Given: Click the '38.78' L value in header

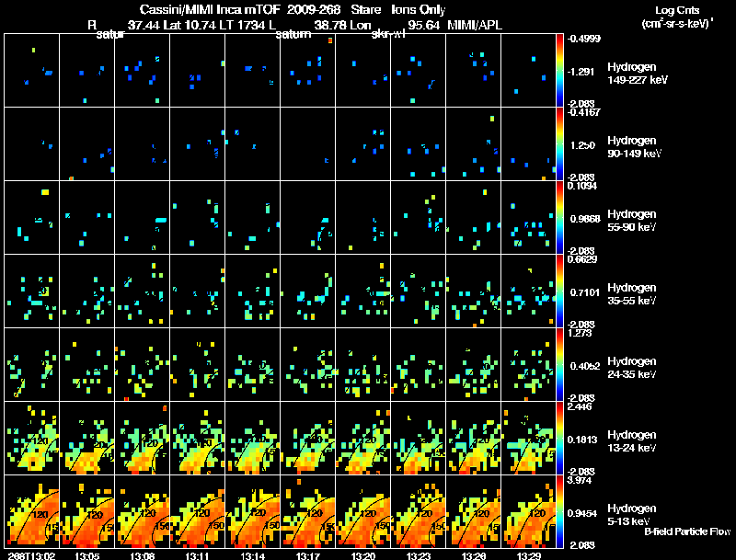Looking at the screenshot, I should point(330,25).
